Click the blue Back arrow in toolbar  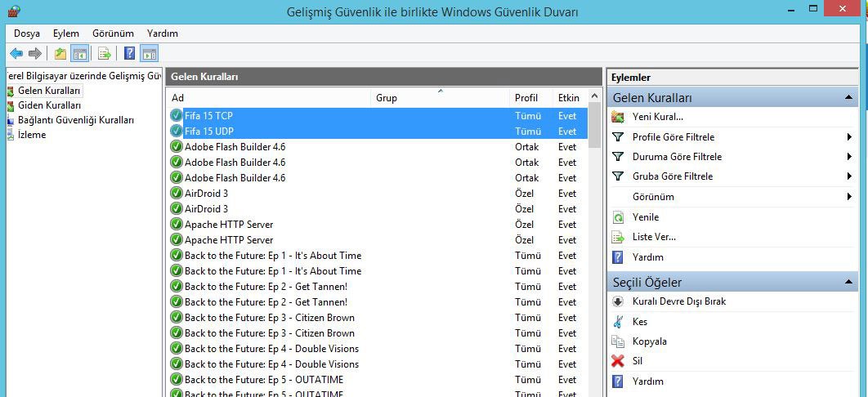click(16, 54)
